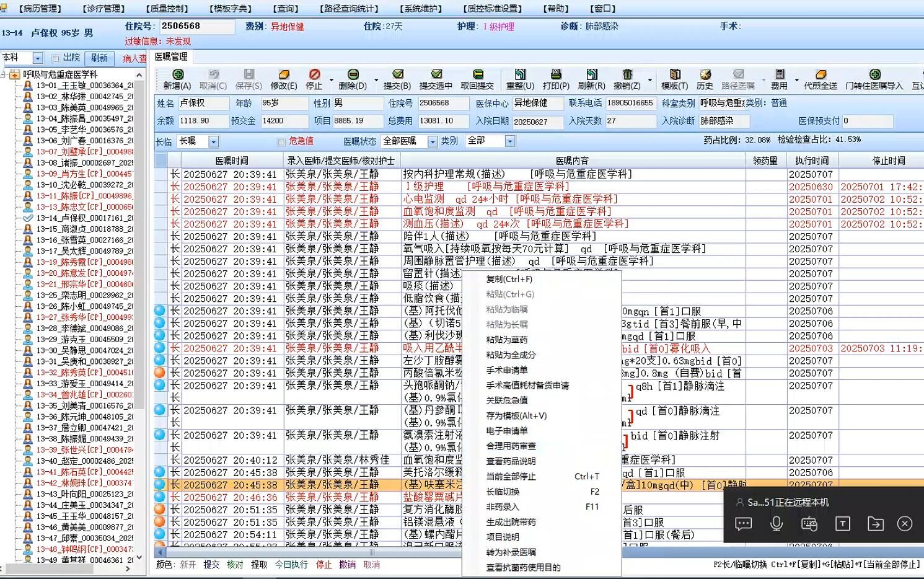Click the 医嘱内容 column header
Image resolution: width=924 pixels, height=579 pixels.
(x=573, y=161)
